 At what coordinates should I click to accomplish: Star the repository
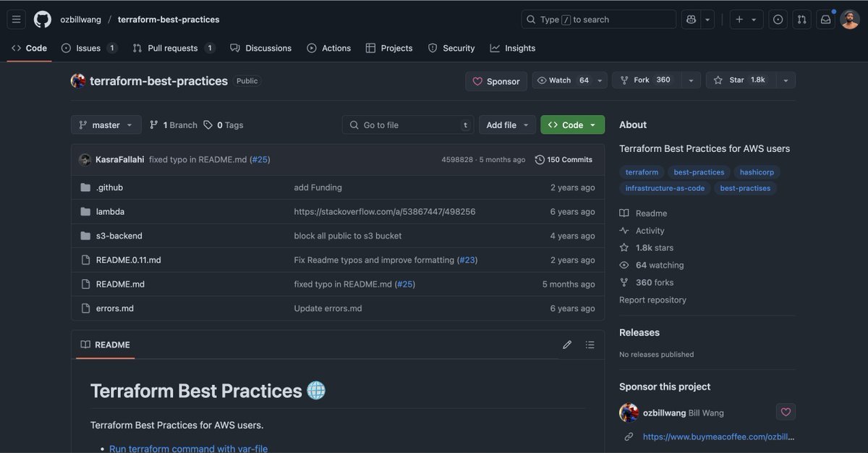point(741,80)
